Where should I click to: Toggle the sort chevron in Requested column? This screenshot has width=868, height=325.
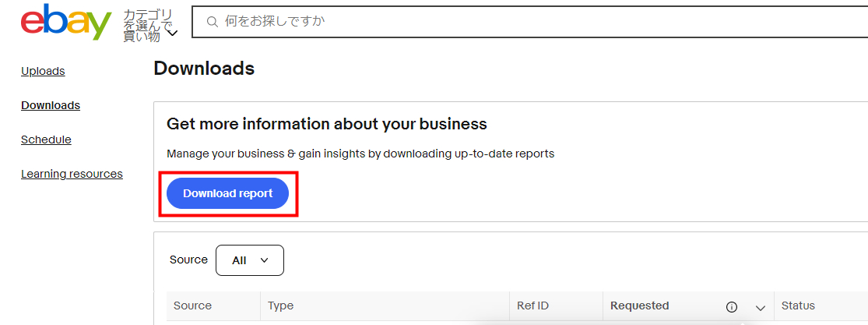coord(760,307)
